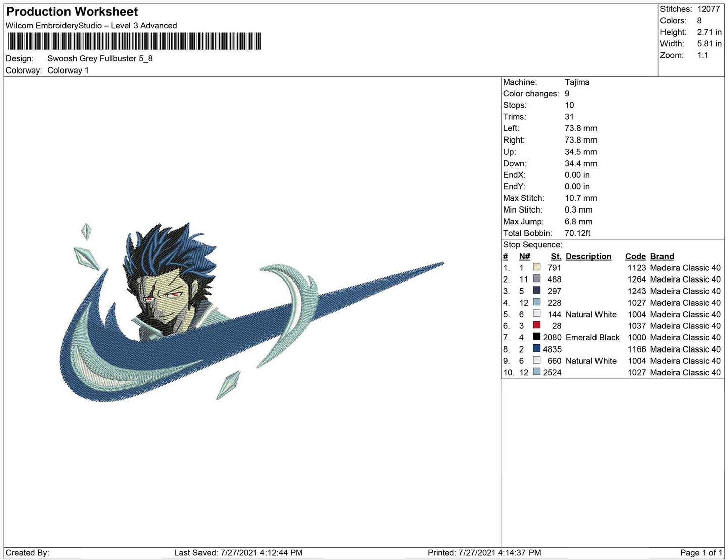Click the barcode under the Wilcom title
This screenshot has width=728, height=560.
pyautogui.click(x=134, y=41)
